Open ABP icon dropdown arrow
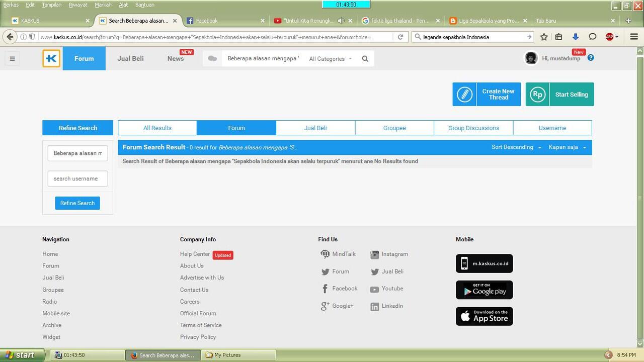 tap(617, 37)
